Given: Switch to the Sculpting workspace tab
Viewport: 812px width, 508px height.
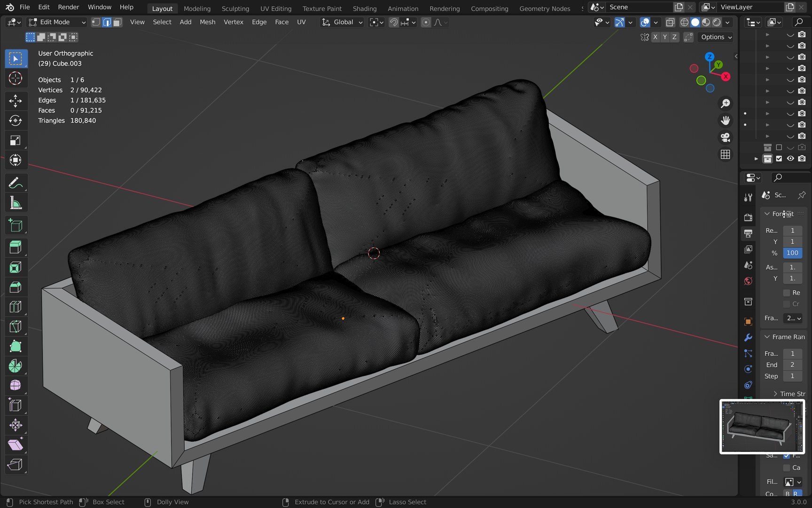Looking at the screenshot, I should click(x=235, y=8).
